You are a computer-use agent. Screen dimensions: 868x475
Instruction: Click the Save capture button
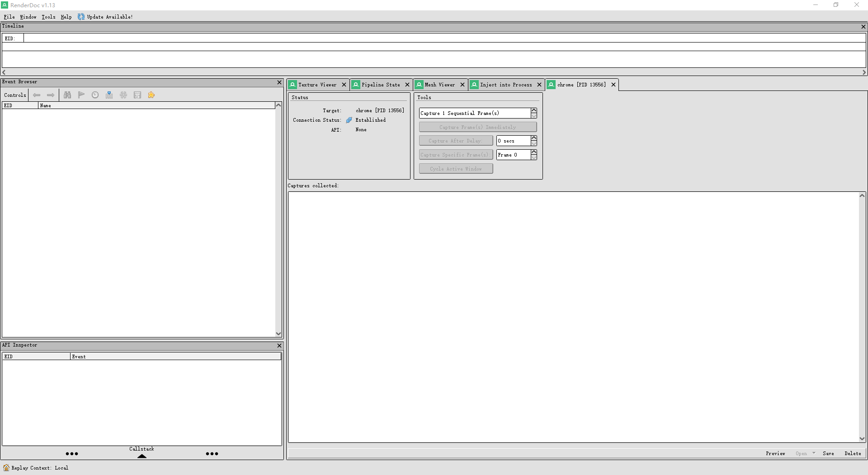coord(828,453)
